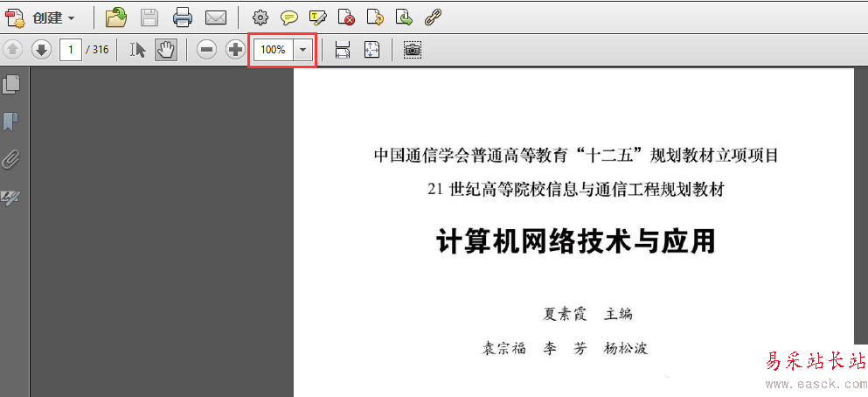Select the highlight text tool icon
The image size is (868, 397).
(x=318, y=17)
